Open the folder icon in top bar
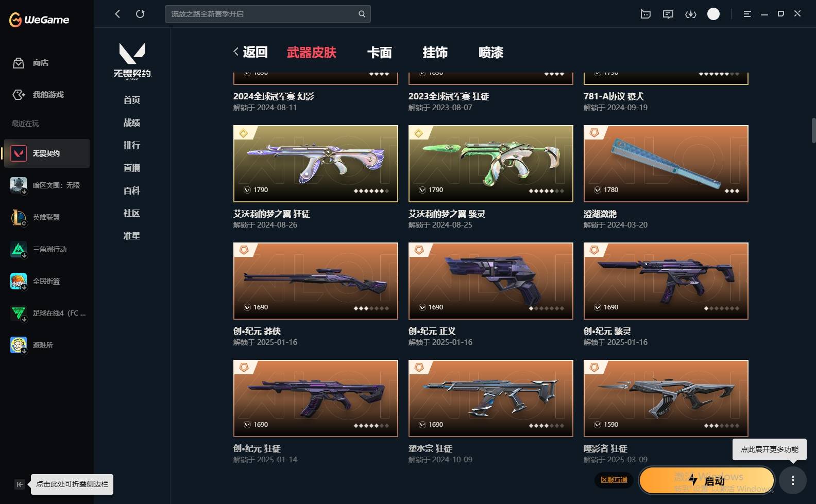Screen dimensions: 816x504 click(645, 14)
